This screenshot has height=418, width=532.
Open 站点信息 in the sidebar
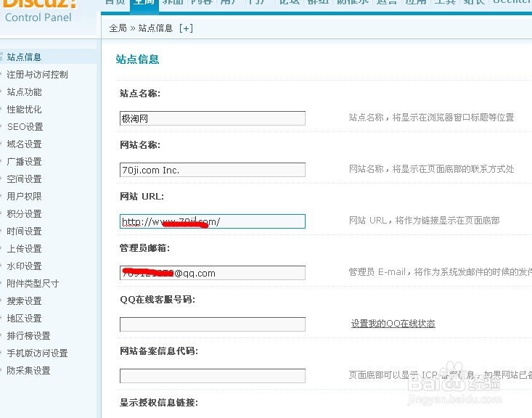pos(24,57)
